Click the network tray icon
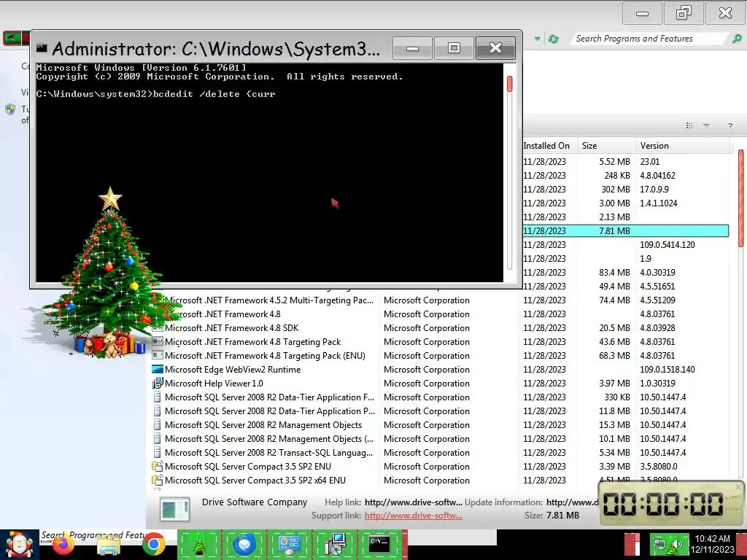747x560 pixels. 660,544
